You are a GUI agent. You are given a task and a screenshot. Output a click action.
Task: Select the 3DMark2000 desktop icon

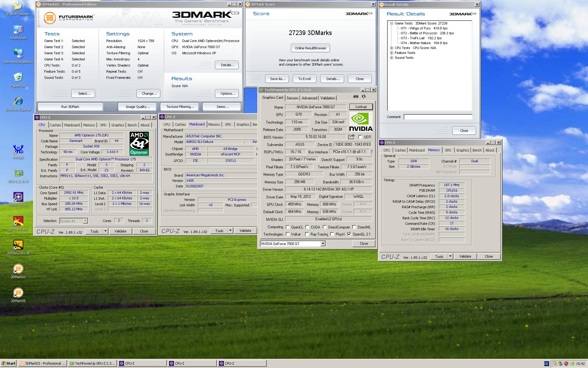coord(18,224)
